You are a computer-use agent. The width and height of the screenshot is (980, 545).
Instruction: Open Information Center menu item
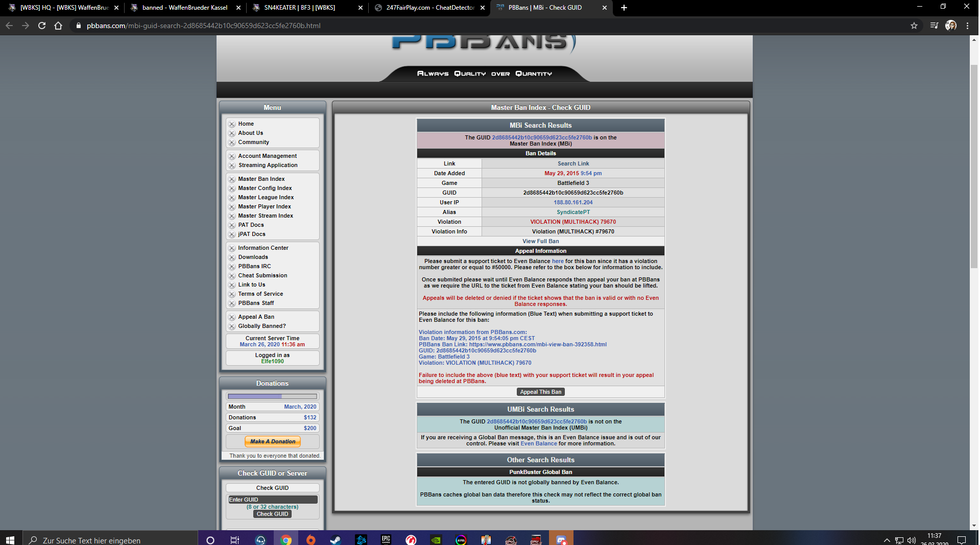[263, 248]
